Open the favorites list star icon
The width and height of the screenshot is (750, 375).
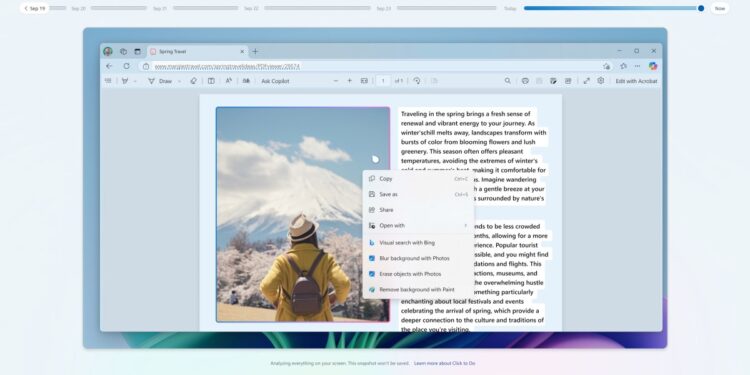(x=623, y=66)
